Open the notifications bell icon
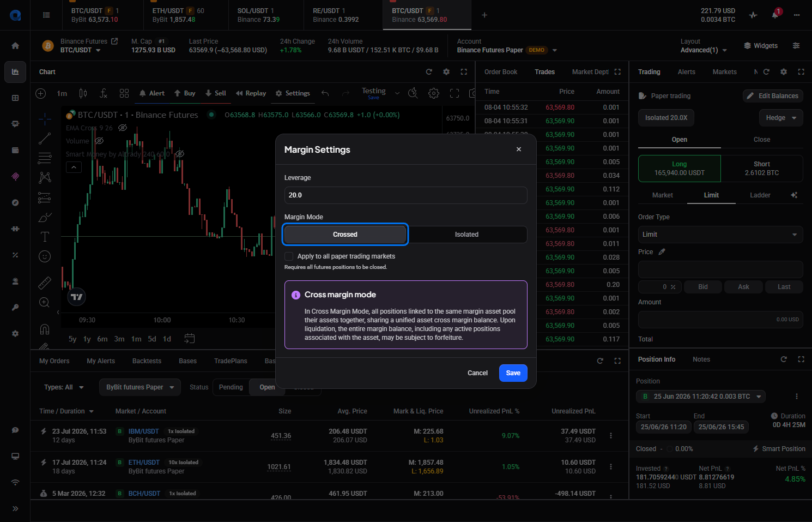The image size is (812, 522). [x=775, y=15]
